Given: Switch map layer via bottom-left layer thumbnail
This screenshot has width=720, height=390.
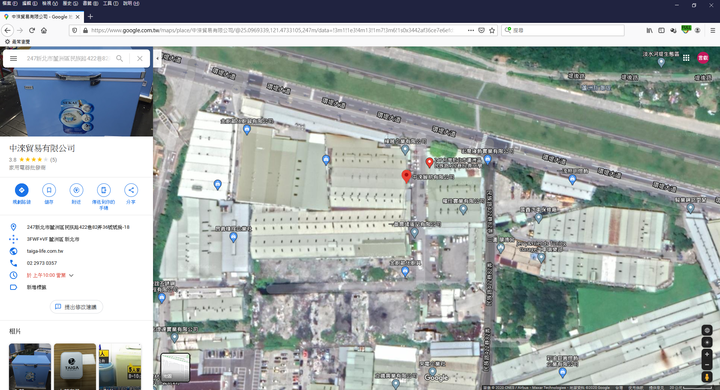Looking at the screenshot, I should tap(175, 367).
